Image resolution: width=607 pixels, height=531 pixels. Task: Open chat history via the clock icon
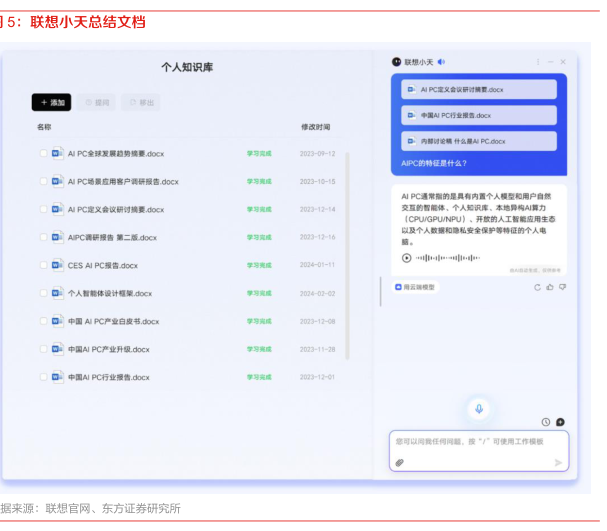tap(545, 422)
